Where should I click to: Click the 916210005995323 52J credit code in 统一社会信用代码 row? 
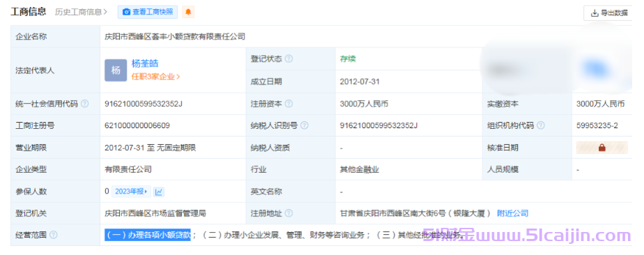point(144,104)
